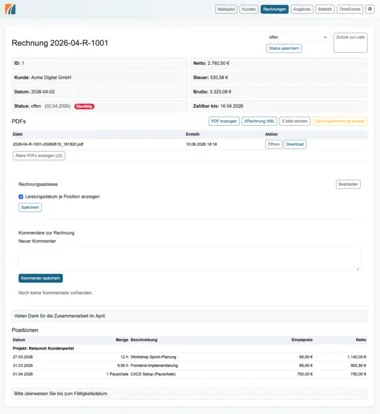
Task: Select the Workshop Sprint-Planung position row
Action: tap(189, 357)
